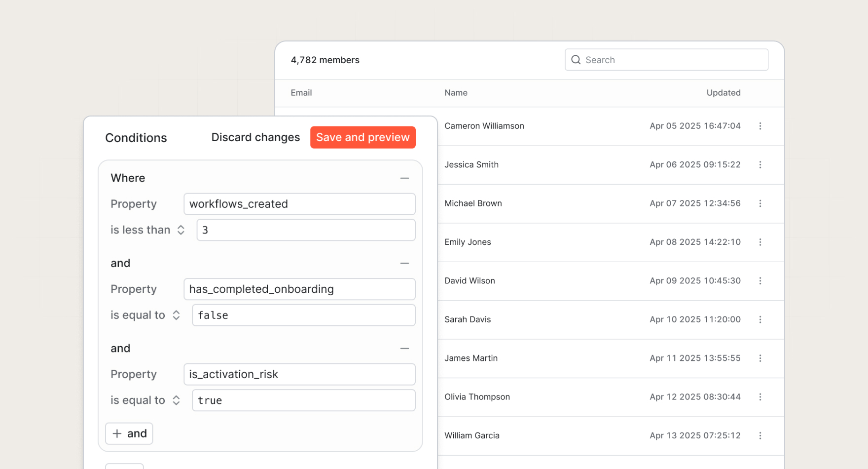Click the three dots beside James Martin
The width and height of the screenshot is (868, 469).
[x=760, y=358]
